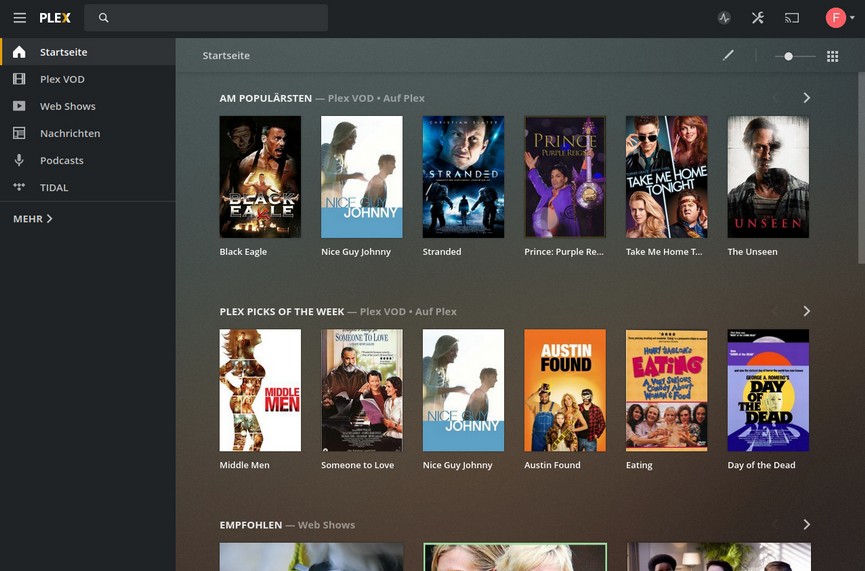Select Plex VOD in the sidebar
865x571 pixels.
point(88,79)
